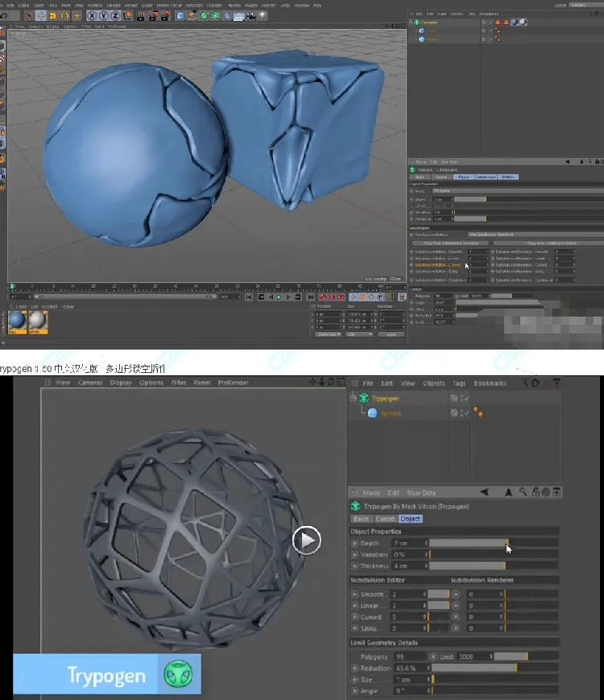Click the orange Phong tag on Sphere
The width and height of the screenshot is (604, 700).
(x=478, y=413)
